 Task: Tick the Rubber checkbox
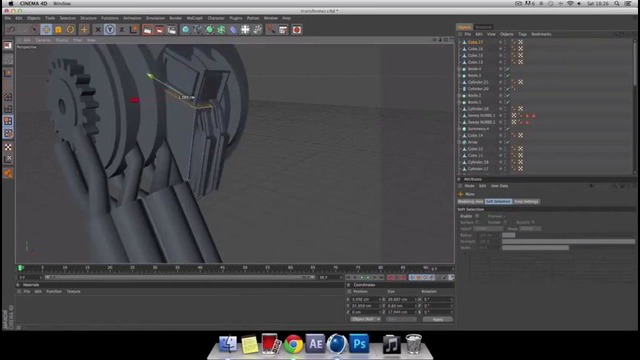(505, 222)
